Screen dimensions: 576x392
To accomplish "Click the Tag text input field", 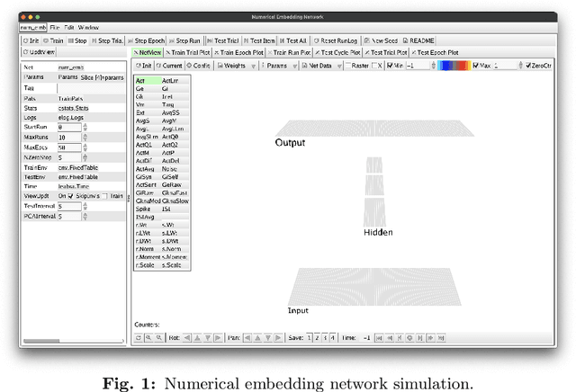I will click(91, 88).
